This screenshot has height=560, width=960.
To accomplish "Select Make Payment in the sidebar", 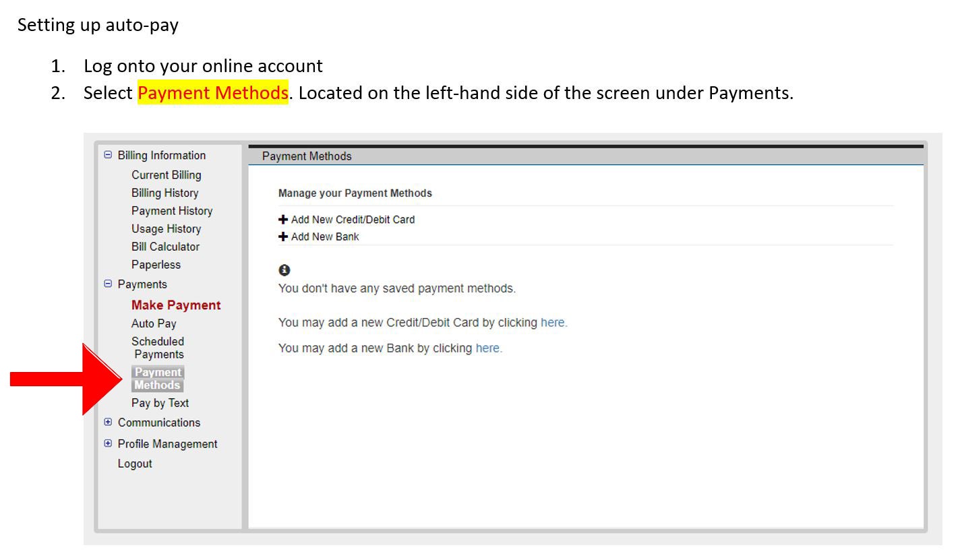I will click(x=176, y=305).
